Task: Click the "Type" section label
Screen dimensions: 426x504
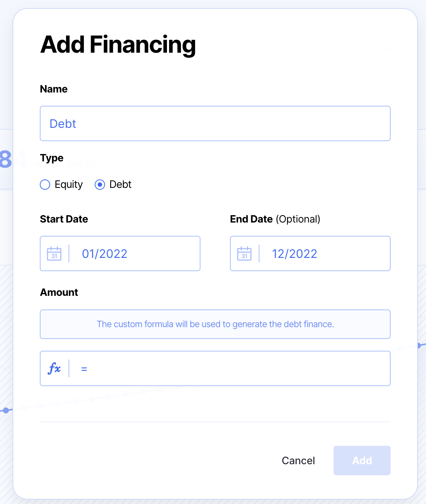Action: (x=52, y=158)
